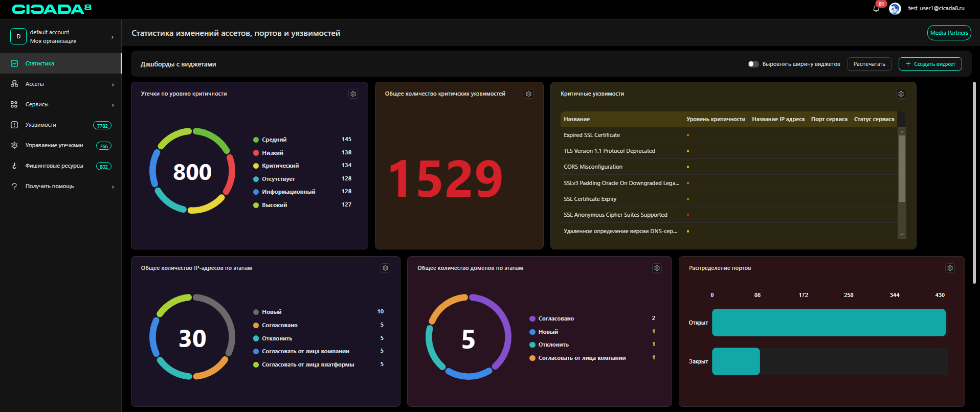Open the Управление утечками menu item

point(60,145)
